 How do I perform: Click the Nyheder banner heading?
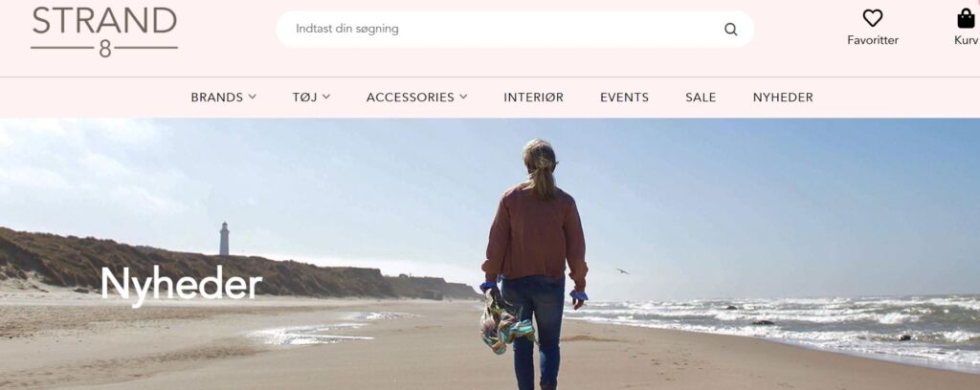[181, 284]
